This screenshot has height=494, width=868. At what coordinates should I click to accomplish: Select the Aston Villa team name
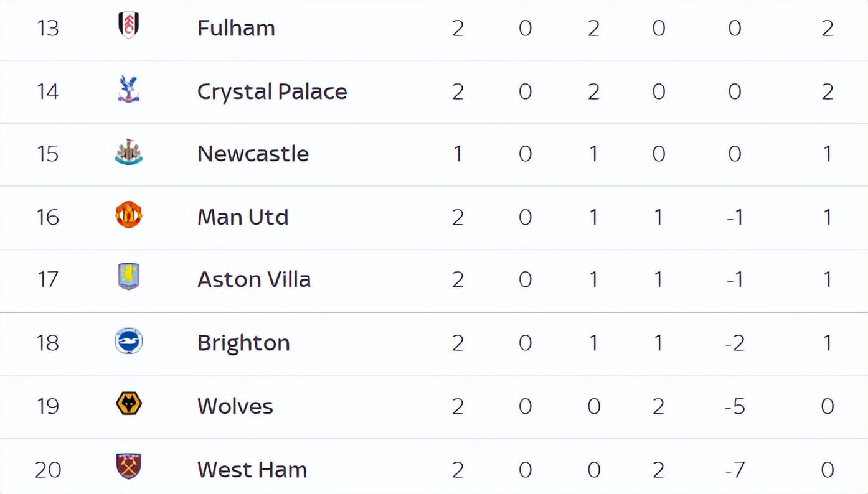pos(254,279)
